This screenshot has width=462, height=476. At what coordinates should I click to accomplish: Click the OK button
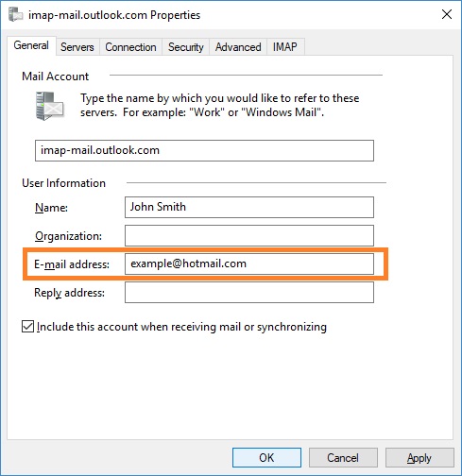pos(266,458)
